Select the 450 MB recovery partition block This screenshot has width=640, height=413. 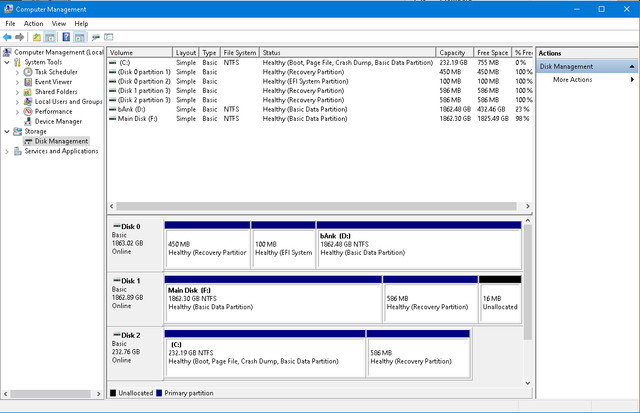pyautogui.click(x=207, y=245)
